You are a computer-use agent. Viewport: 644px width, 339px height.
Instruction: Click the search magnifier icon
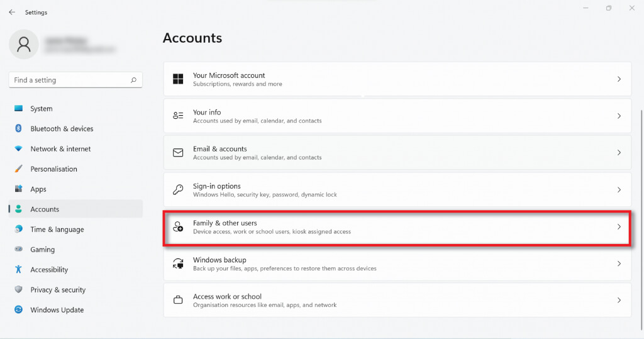133,81
